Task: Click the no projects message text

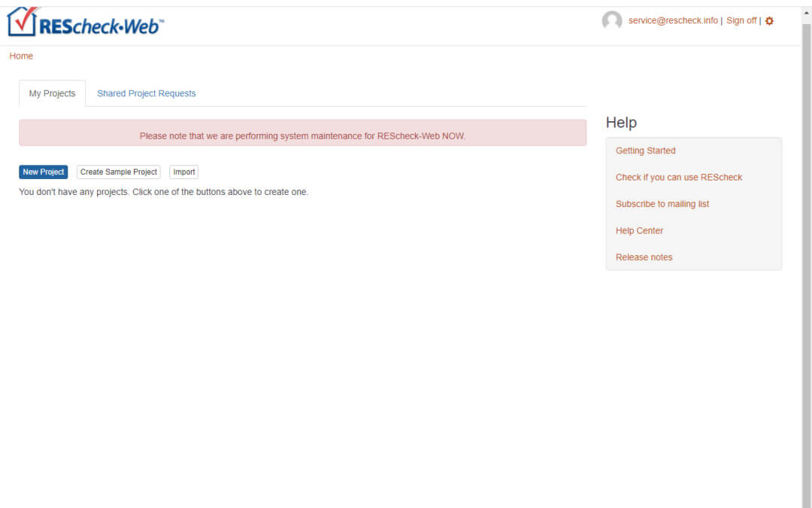Action: (163, 193)
